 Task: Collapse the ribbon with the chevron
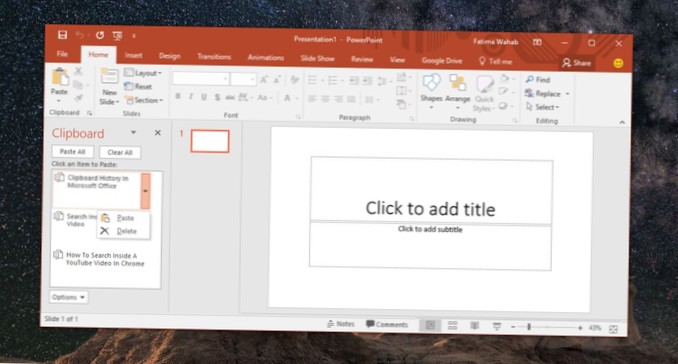click(622, 122)
